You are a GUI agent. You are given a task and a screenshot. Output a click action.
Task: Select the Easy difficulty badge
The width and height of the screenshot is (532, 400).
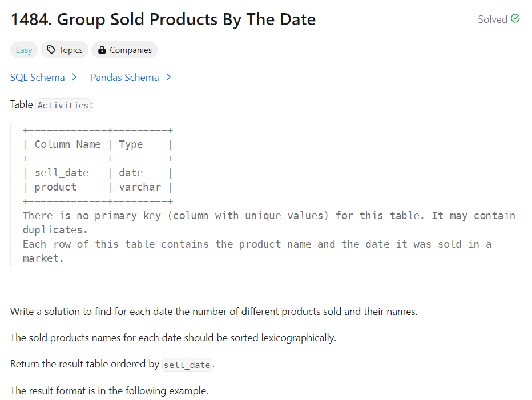[24, 50]
